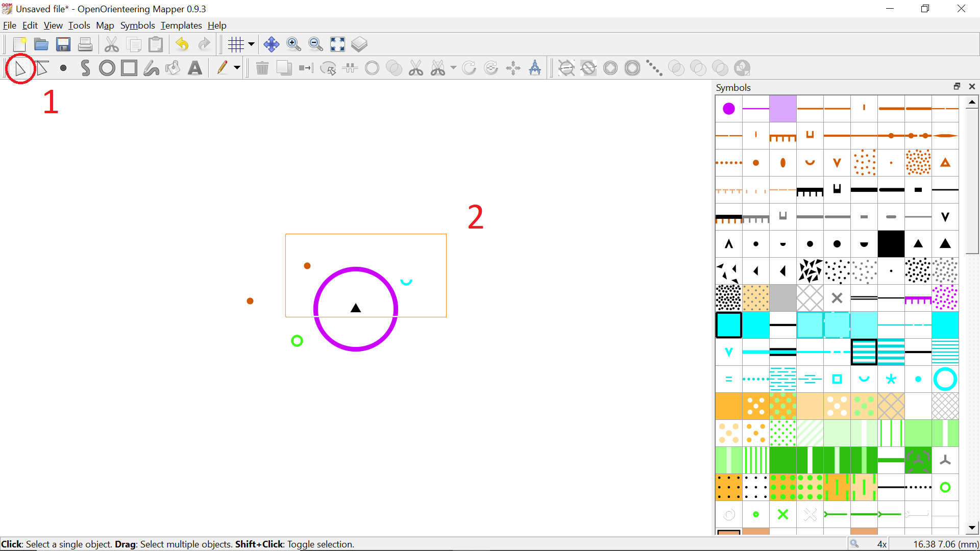Click the Pan map arrows icon
Viewport: 980px width, 551px height.
(x=272, y=44)
